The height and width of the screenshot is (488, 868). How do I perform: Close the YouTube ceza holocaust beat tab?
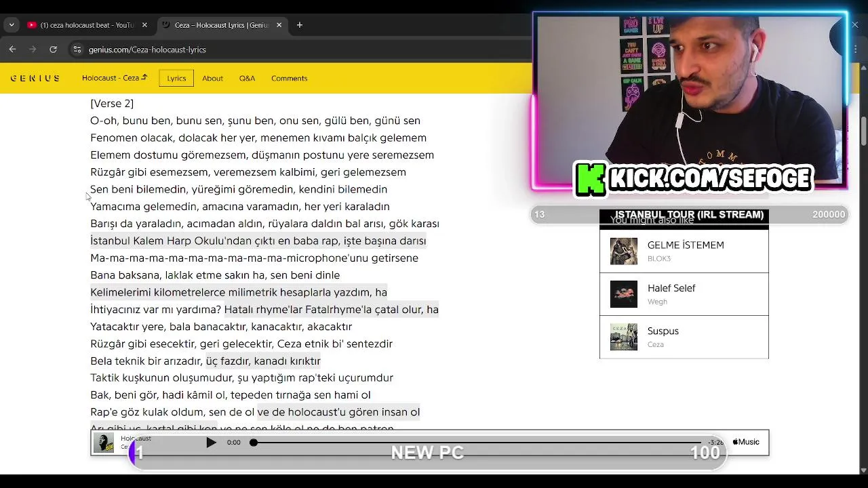pos(144,25)
